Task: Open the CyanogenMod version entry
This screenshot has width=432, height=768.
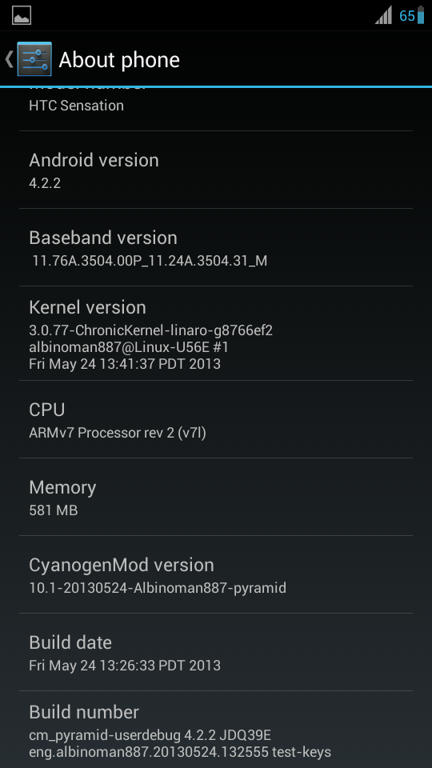Action: [x=216, y=575]
